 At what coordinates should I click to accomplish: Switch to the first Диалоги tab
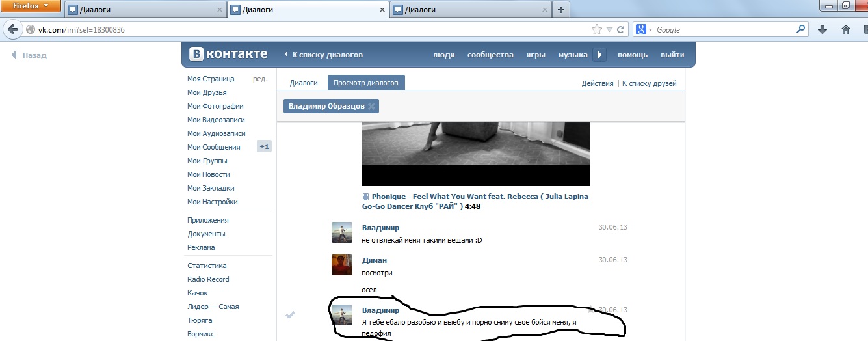click(146, 10)
